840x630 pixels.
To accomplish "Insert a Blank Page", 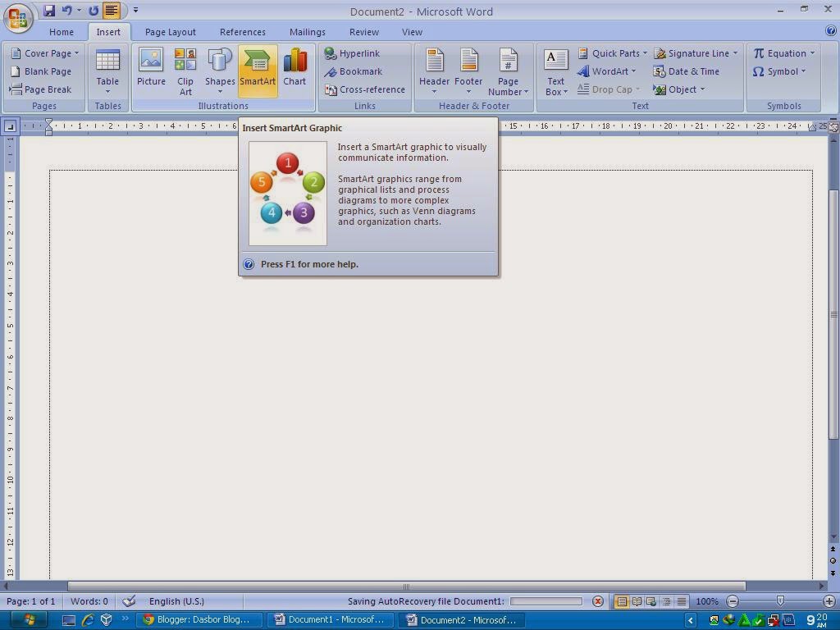I will [x=41, y=71].
